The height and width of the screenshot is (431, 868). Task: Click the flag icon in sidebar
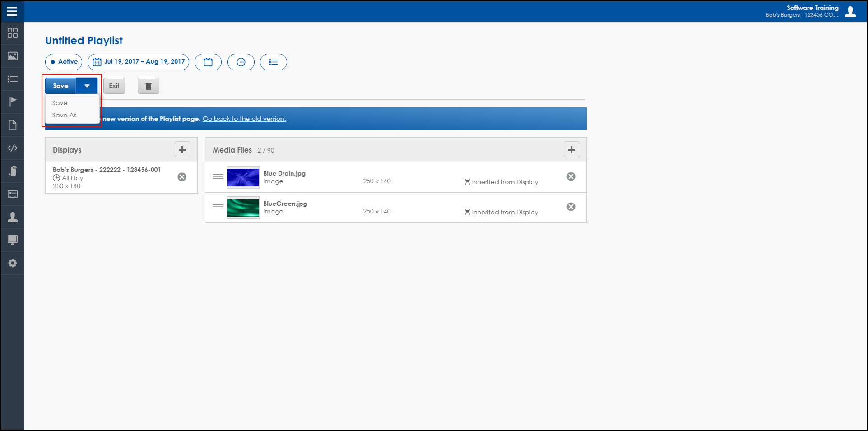pyautogui.click(x=13, y=101)
